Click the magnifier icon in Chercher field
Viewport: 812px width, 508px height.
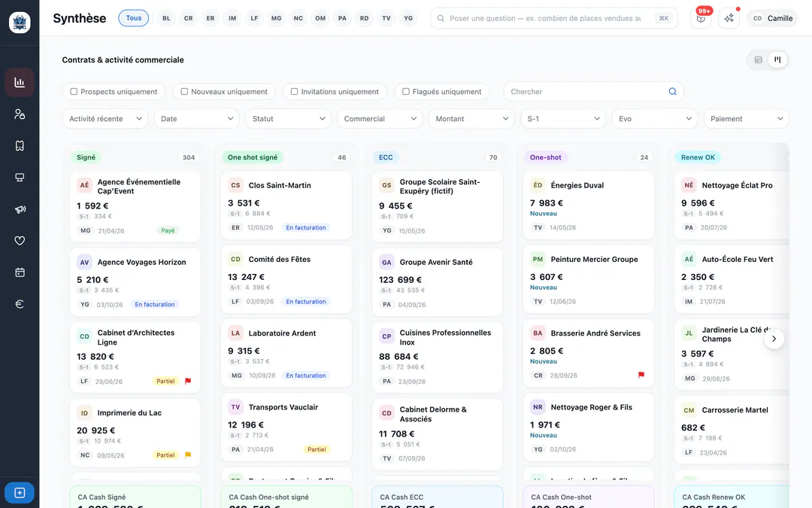(x=672, y=92)
